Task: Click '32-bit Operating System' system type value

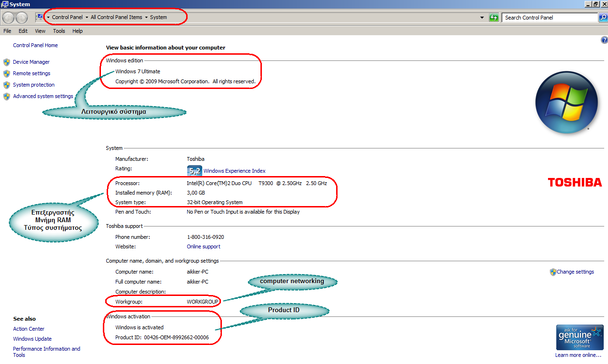Action: pyautogui.click(x=215, y=202)
